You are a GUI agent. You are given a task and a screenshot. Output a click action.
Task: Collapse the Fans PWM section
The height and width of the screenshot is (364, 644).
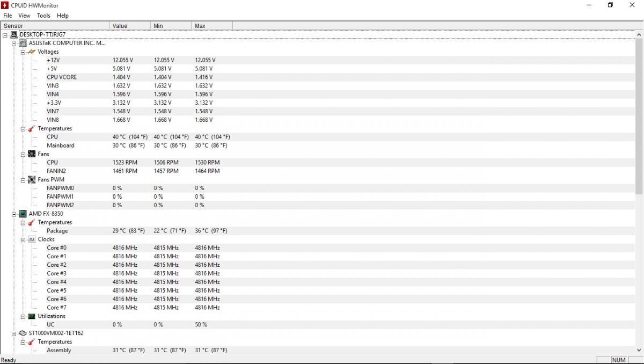[23, 180]
